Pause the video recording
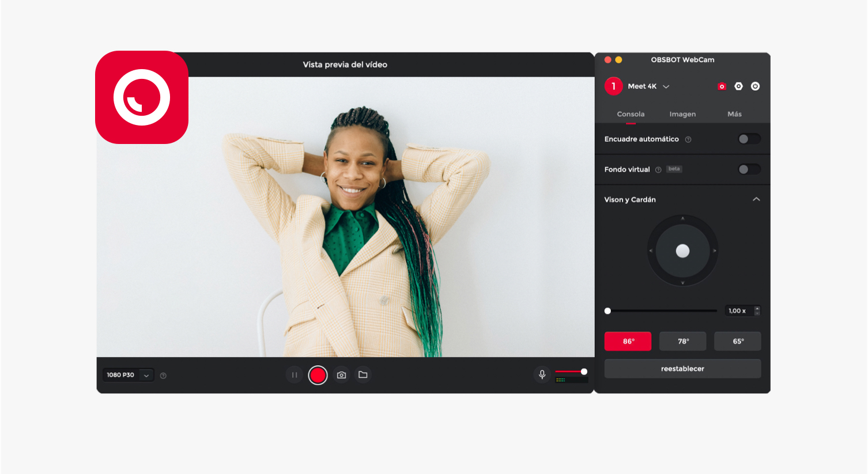 294,375
